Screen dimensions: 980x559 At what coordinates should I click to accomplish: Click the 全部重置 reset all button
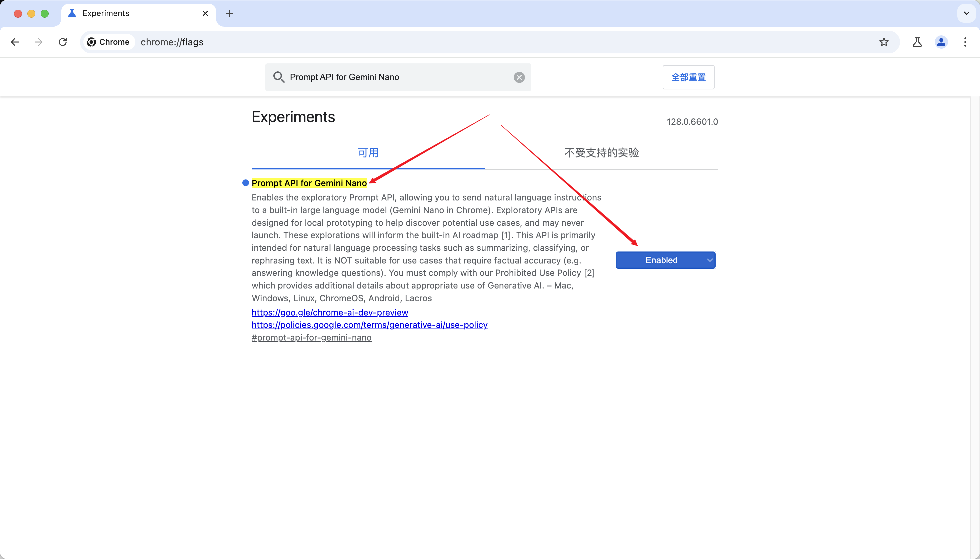coord(688,77)
